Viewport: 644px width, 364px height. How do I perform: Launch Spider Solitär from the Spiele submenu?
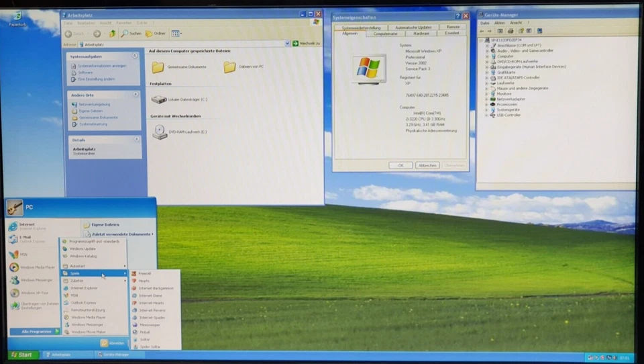coord(155,347)
